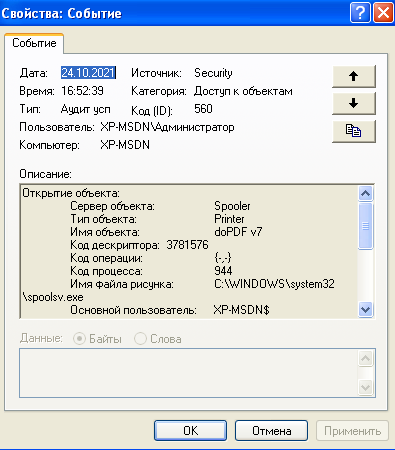Click the Сервер объекта label

click(x=112, y=206)
